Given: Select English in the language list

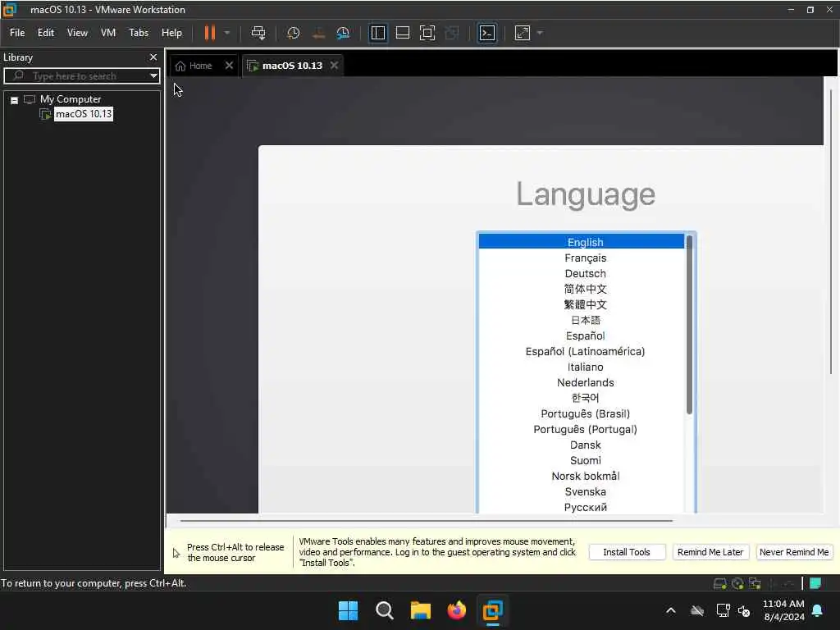Looking at the screenshot, I should coord(582,242).
